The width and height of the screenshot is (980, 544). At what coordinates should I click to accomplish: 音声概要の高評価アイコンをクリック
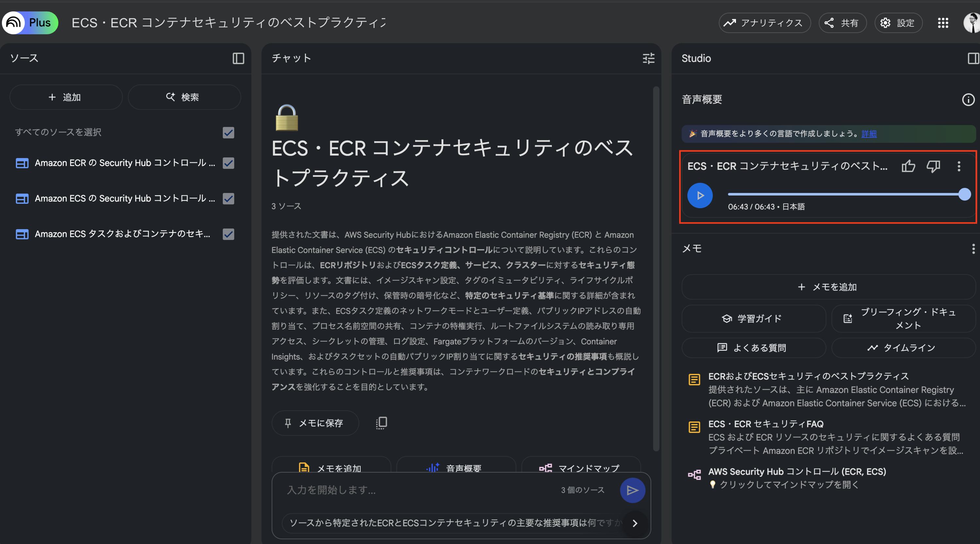pos(908,166)
